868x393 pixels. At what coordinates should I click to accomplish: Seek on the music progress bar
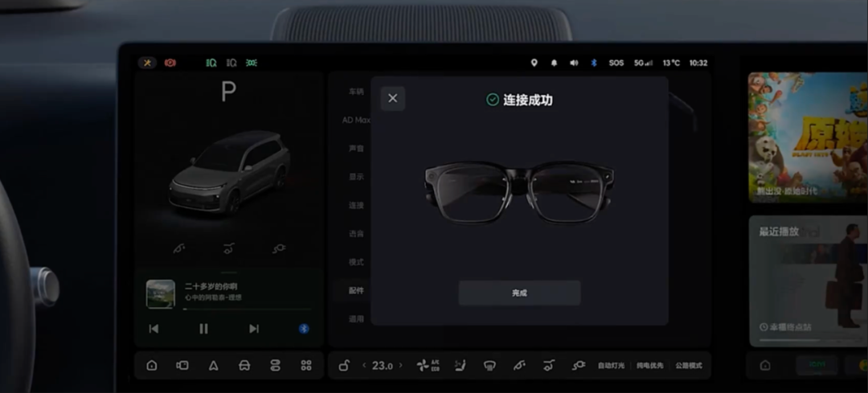tap(248, 309)
